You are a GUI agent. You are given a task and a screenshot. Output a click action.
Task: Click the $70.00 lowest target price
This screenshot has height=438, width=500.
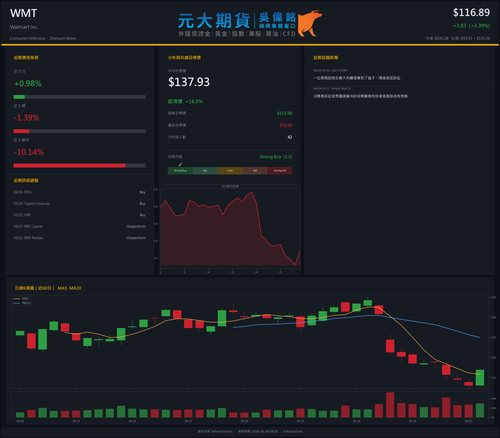coord(286,125)
